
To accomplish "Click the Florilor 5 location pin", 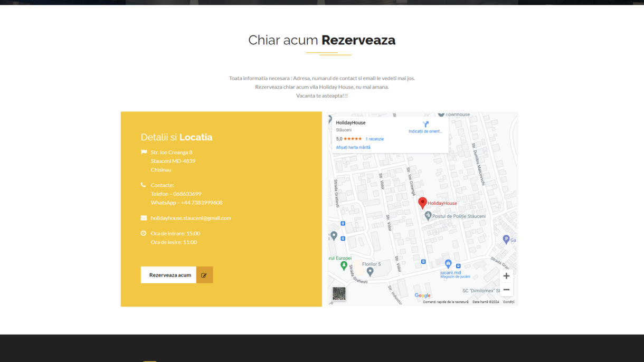I will click(x=370, y=272).
